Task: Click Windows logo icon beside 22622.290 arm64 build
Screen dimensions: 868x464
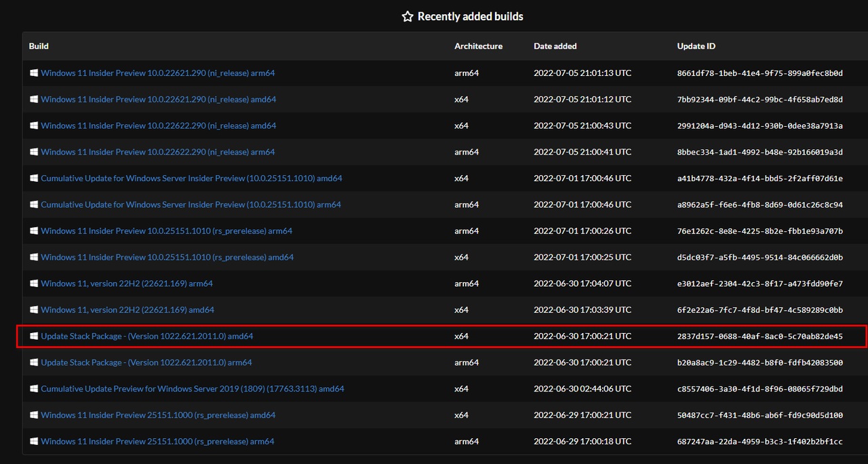Action: pyautogui.click(x=34, y=152)
